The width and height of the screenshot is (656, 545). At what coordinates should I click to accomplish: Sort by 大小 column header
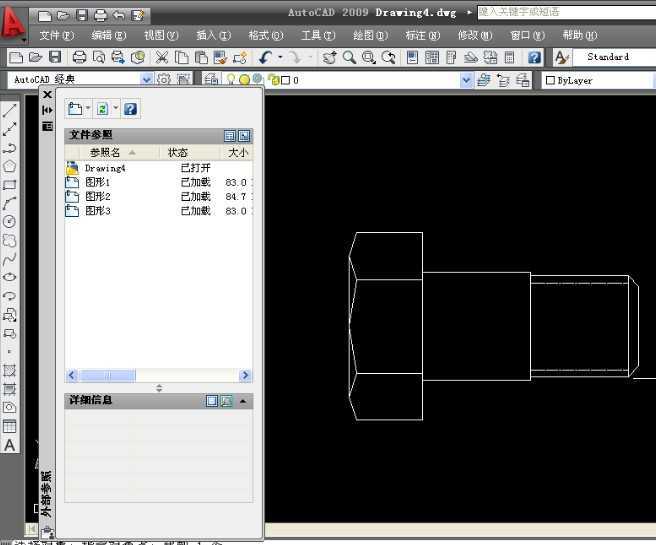click(x=237, y=153)
